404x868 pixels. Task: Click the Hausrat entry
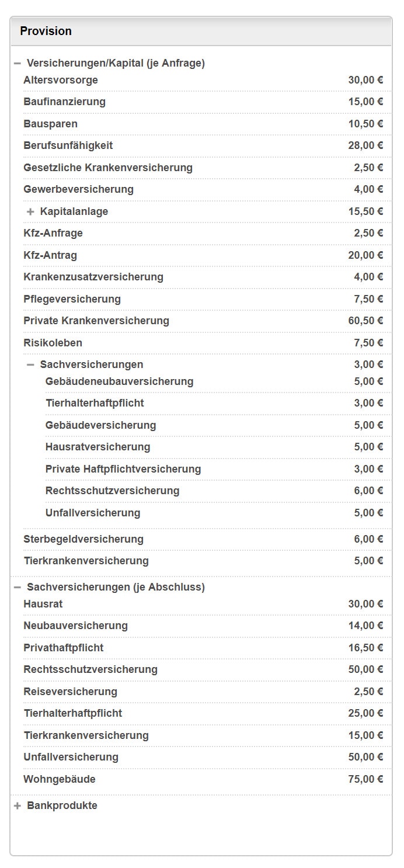pos(43,604)
